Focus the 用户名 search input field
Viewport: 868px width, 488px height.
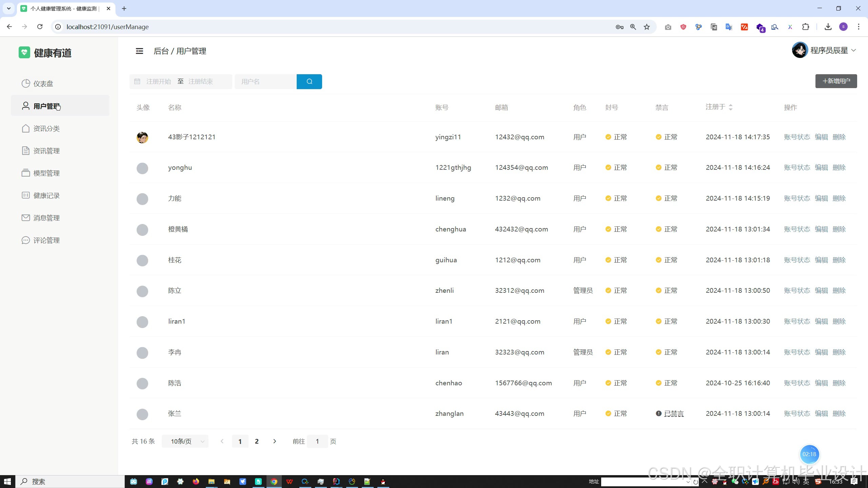(x=265, y=81)
